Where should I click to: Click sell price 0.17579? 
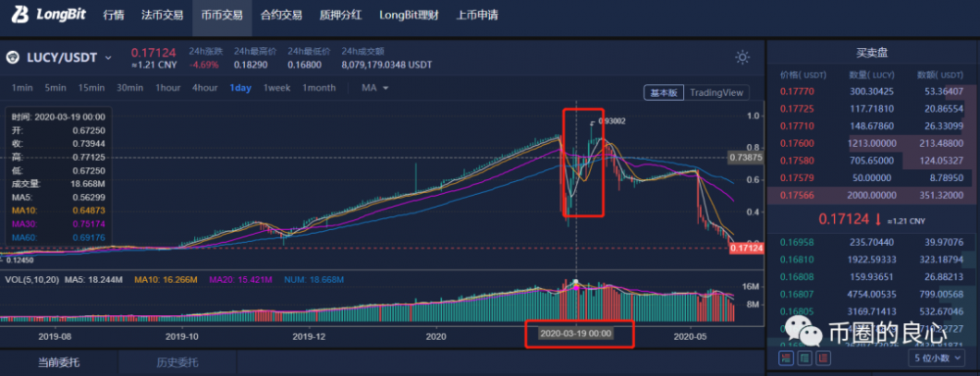pos(796,178)
